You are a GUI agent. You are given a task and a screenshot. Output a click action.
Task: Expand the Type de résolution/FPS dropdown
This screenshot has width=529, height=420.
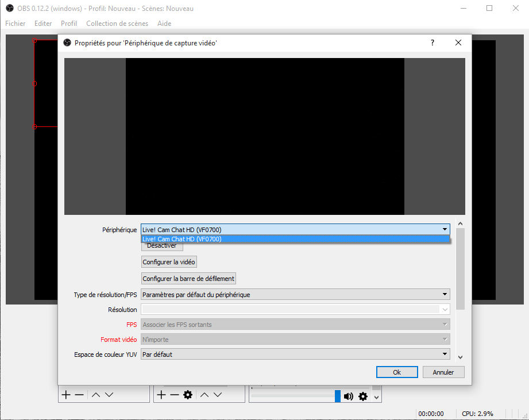(295, 295)
